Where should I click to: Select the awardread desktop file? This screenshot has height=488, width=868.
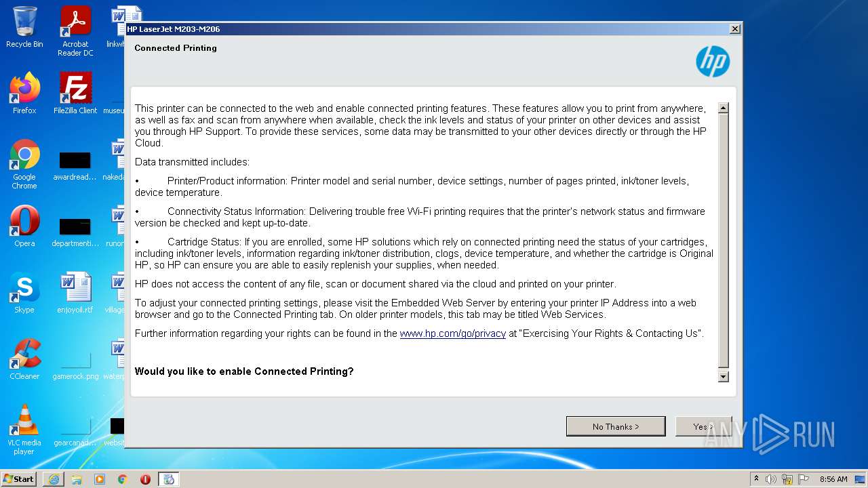click(x=75, y=165)
